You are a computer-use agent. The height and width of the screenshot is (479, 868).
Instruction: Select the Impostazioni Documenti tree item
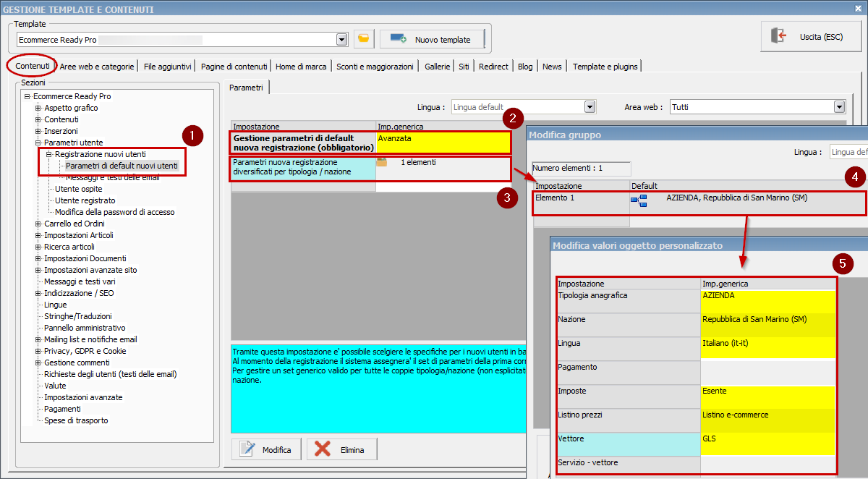pyautogui.click(x=85, y=258)
